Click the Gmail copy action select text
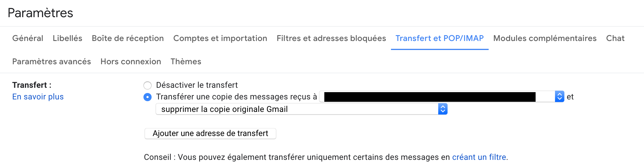644x168 pixels. [x=225, y=109]
